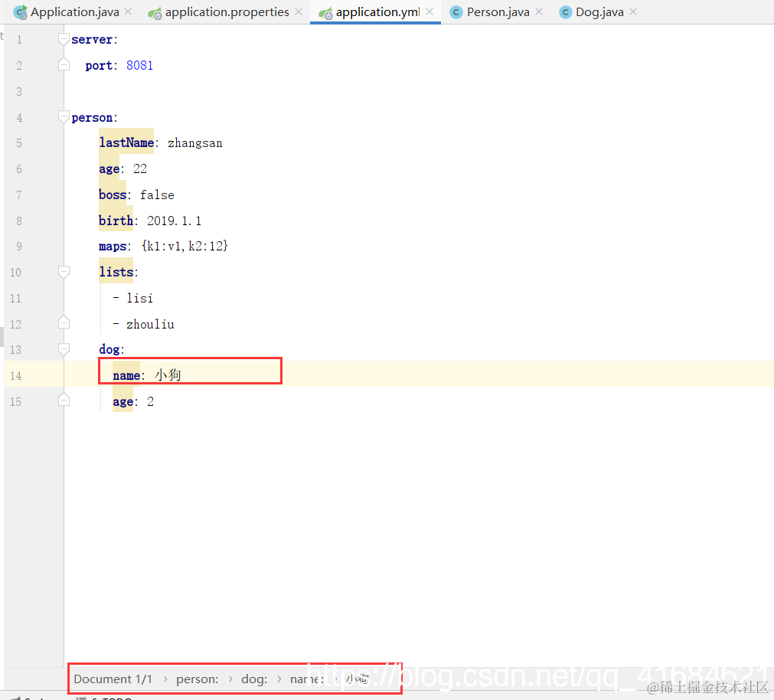Select the dog: breadcrumb
The image size is (774, 700).
[253, 679]
